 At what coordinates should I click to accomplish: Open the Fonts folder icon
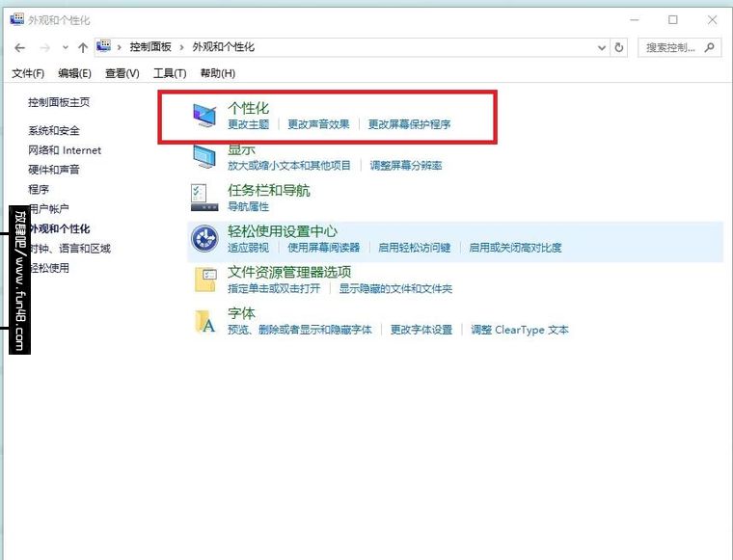point(205,321)
